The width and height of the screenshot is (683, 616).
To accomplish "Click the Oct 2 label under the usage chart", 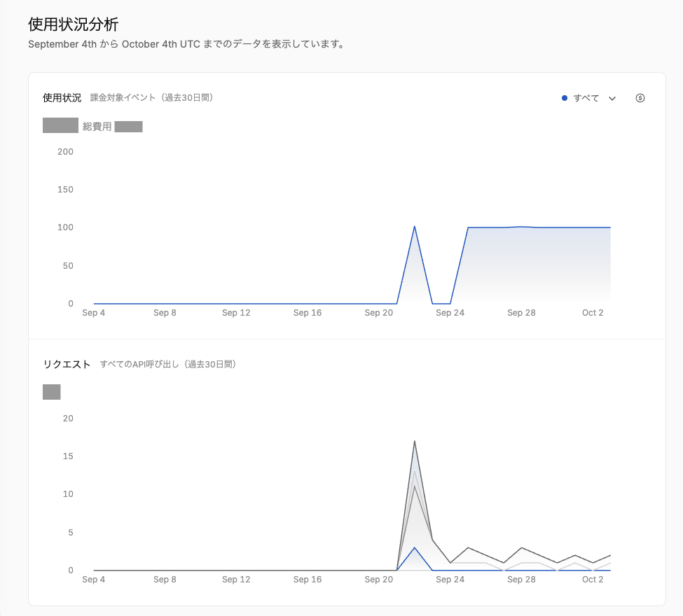I will click(x=593, y=313).
